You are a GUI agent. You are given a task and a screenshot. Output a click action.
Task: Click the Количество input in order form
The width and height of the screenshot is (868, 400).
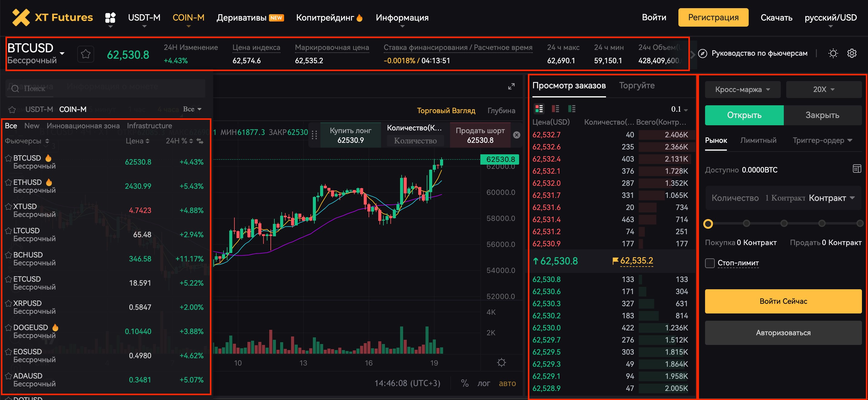click(783, 198)
